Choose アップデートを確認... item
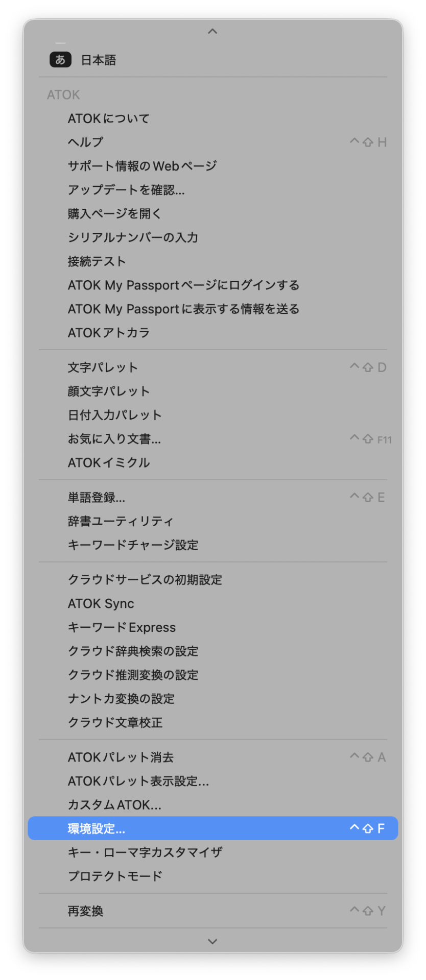 pos(212,190)
